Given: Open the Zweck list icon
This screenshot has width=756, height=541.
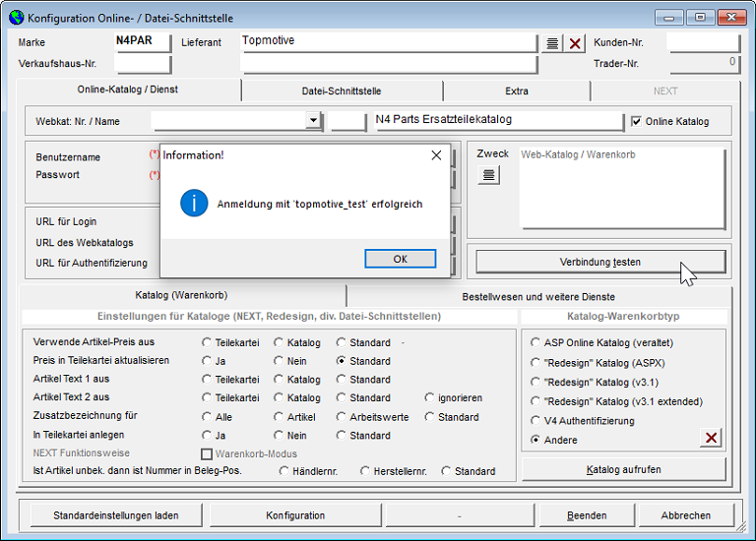Looking at the screenshot, I should (488, 175).
